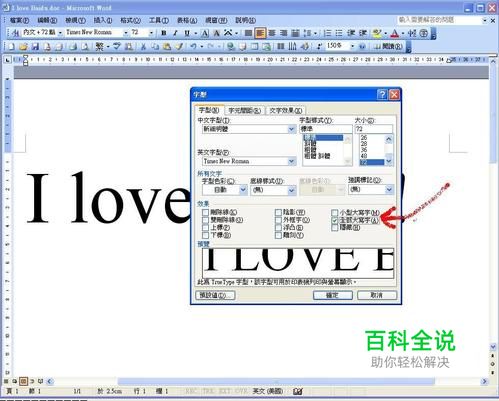Click the Styles and Formatting icon
This screenshot has width=499, height=401.
tap(15, 33)
